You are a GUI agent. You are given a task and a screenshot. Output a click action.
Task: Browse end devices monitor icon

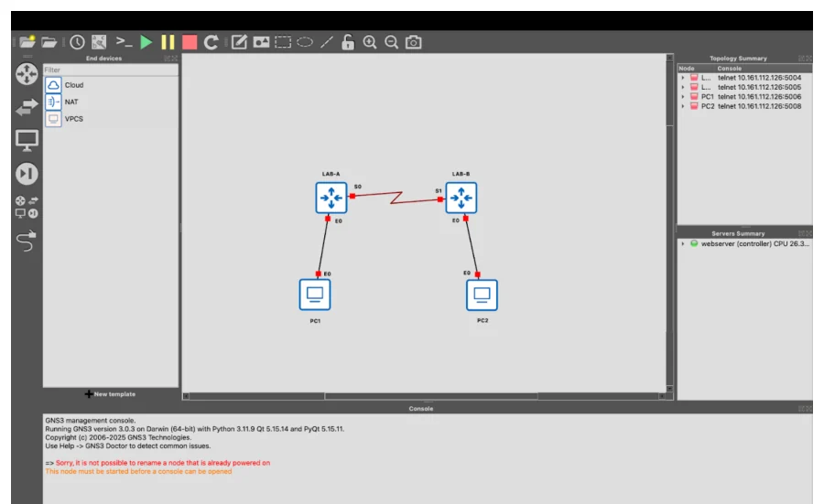27,141
